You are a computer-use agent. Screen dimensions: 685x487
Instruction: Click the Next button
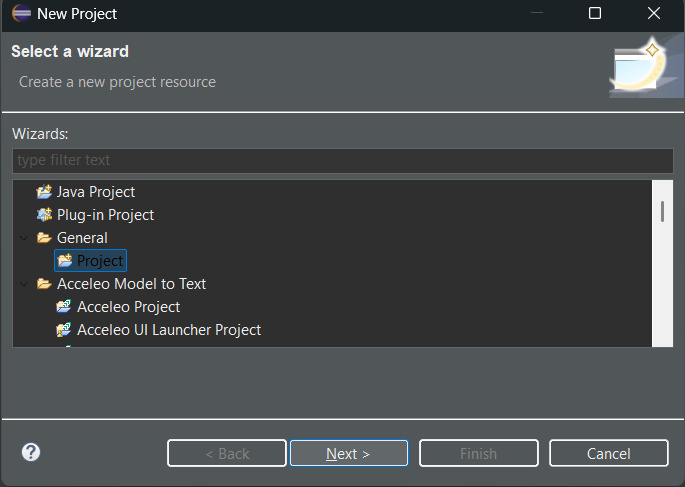tap(349, 453)
